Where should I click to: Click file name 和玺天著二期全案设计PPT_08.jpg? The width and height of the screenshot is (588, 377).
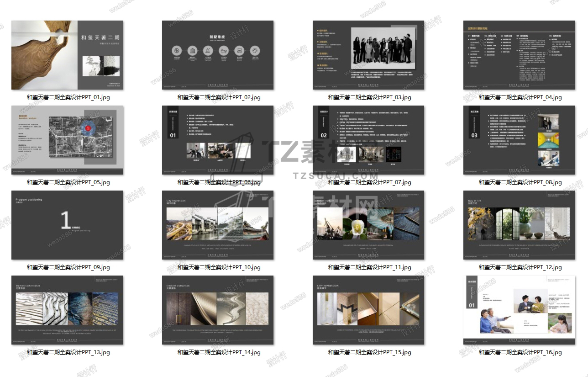click(x=520, y=182)
